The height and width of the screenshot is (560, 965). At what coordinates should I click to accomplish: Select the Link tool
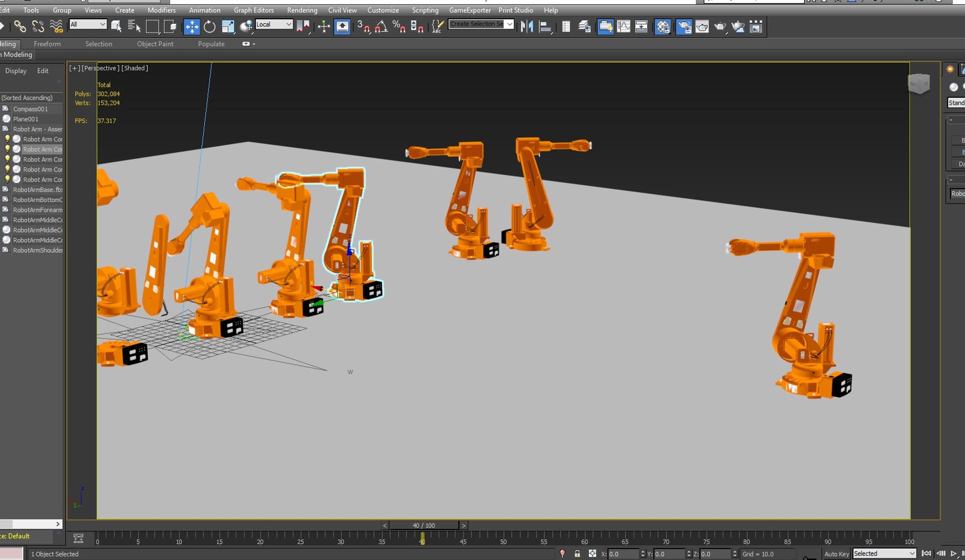tap(20, 26)
